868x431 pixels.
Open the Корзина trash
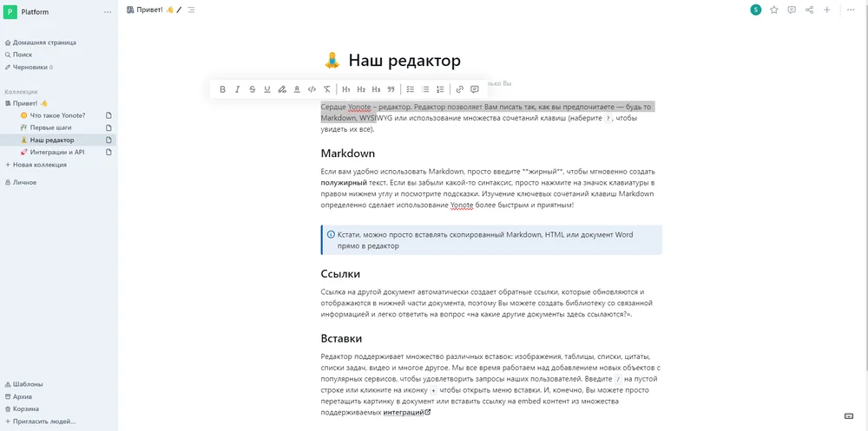pos(26,408)
